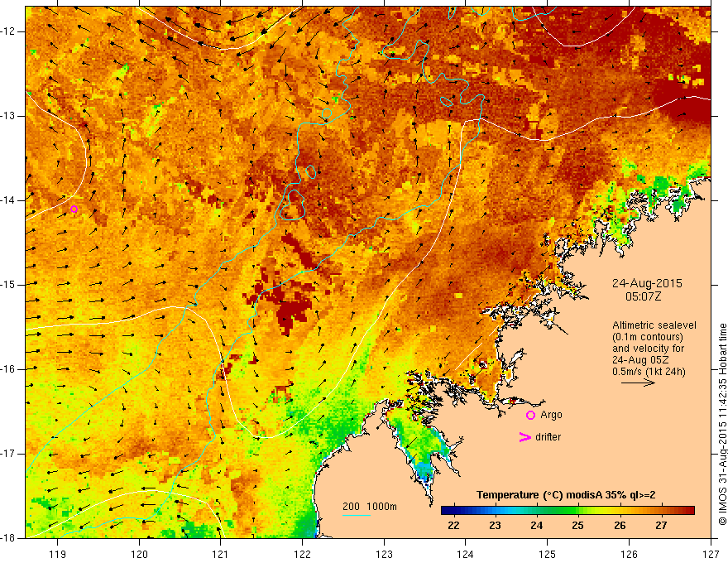Click the latitude label '-15'
Image resolution: width=728 pixels, height=563 pixels.
tap(8, 285)
